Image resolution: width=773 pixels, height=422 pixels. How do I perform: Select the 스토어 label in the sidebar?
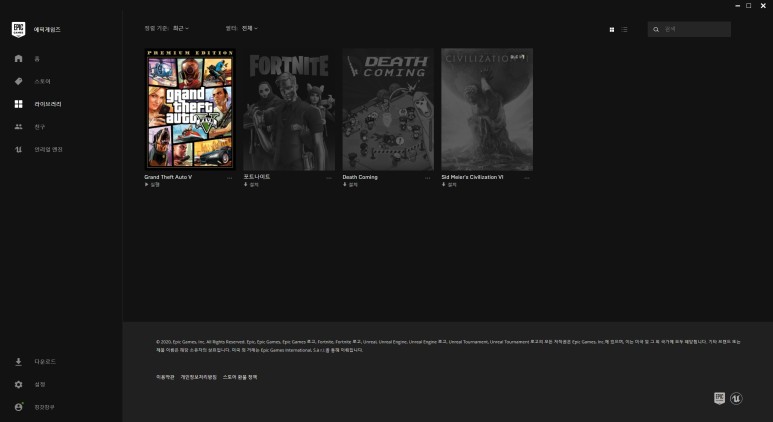coord(42,81)
